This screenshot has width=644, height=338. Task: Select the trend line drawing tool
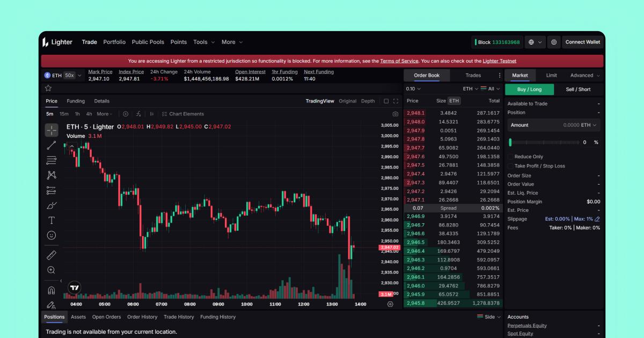pyautogui.click(x=52, y=145)
